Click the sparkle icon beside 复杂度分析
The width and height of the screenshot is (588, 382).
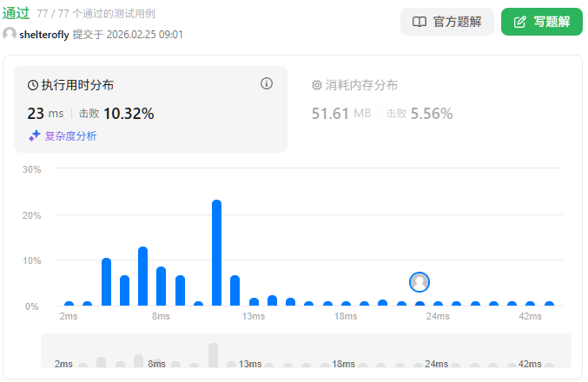pos(34,135)
